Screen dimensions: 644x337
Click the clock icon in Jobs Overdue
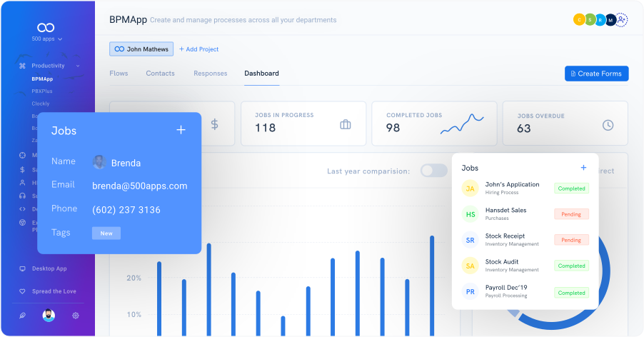(x=608, y=125)
